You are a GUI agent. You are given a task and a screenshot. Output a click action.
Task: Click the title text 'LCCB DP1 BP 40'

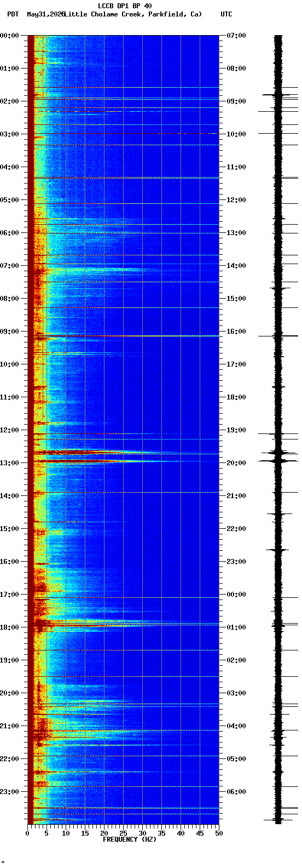pyautogui.click(x=125, y=6)
